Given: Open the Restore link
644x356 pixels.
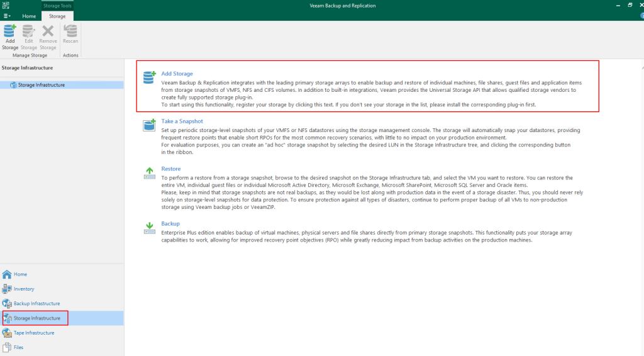Looking at the screenshot, I should (x=171, y=169).
